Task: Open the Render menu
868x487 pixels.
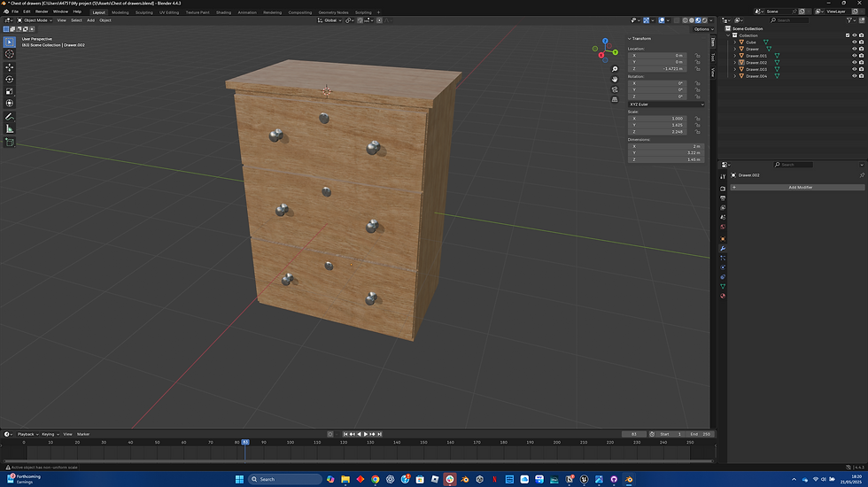Action: (42, 12)
